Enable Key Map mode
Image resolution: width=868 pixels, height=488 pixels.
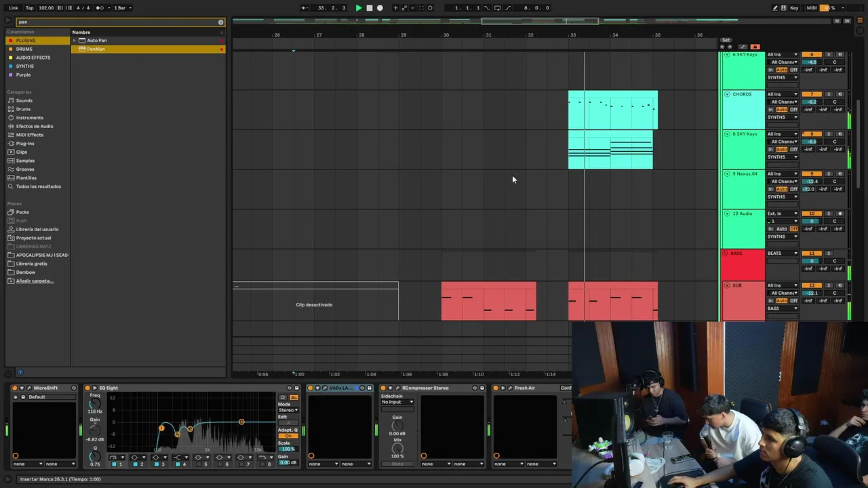(x=794, y=8)
